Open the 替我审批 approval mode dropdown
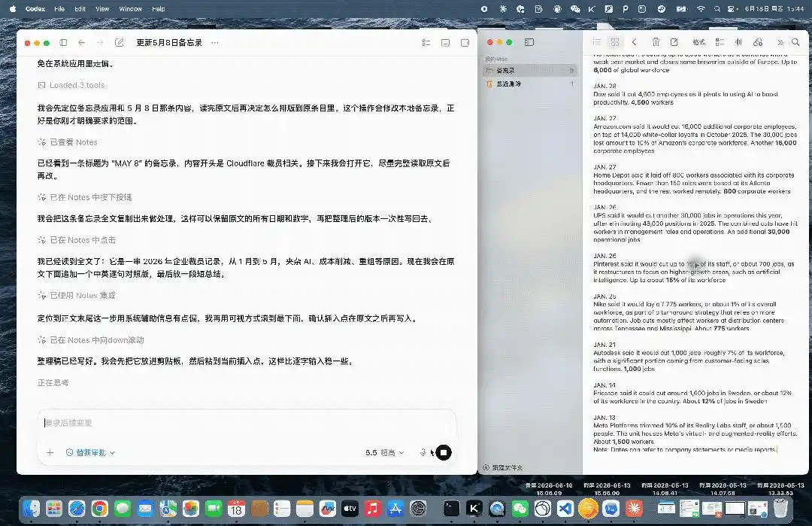This screenshot has height=526, width=812. tap(91, 452)
